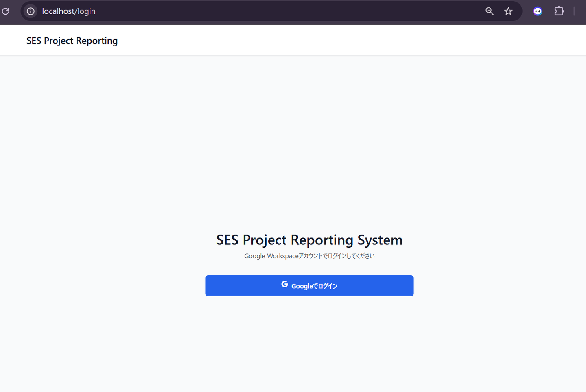Go home via SES Project Reporting header
Screen dimensions: 586x392
point(72,41)
